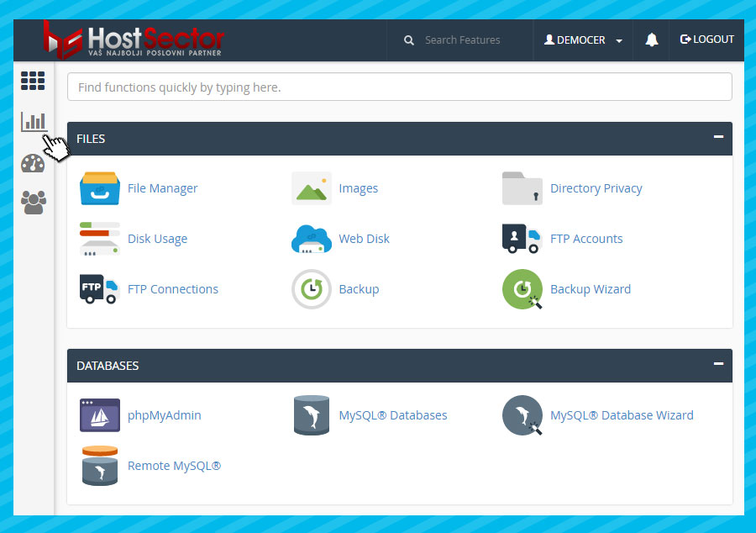Screen dimensions: 756x533
Task: Focus the Search Features field
Action: [462, 40]
